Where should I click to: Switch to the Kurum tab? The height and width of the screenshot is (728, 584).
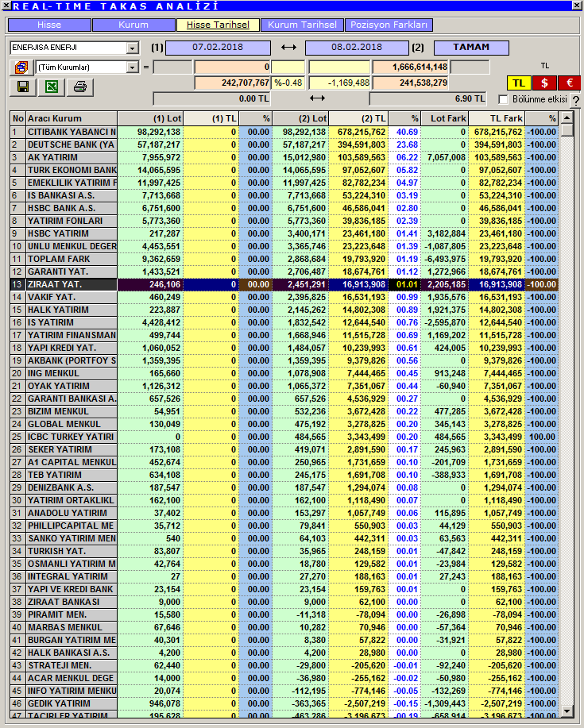click(133, 25)
